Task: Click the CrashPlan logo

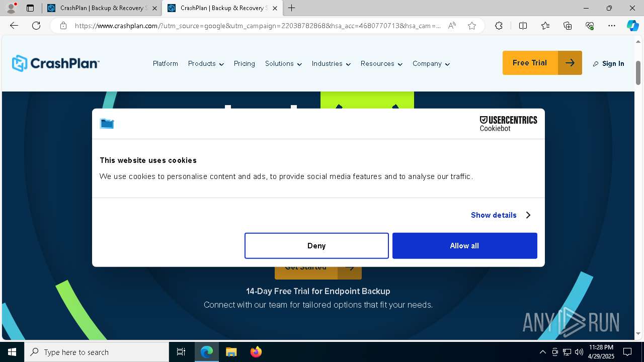Action: point(55,63)
